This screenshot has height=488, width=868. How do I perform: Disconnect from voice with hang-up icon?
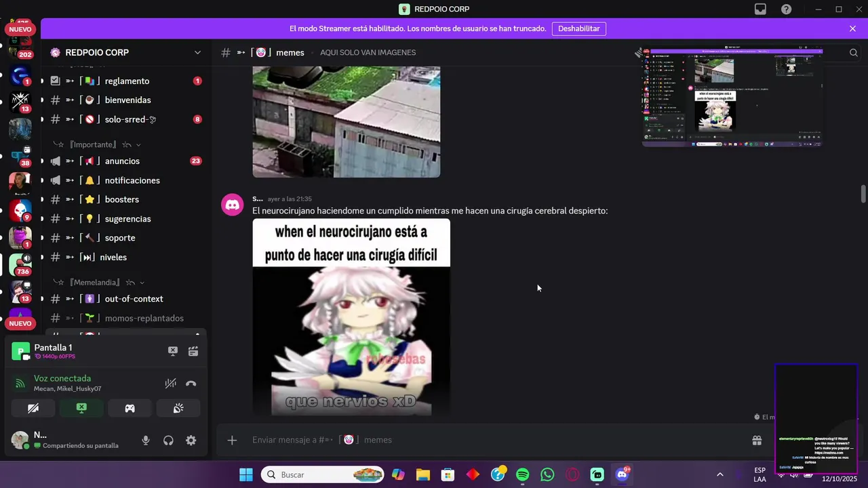[x=191, y=384]
